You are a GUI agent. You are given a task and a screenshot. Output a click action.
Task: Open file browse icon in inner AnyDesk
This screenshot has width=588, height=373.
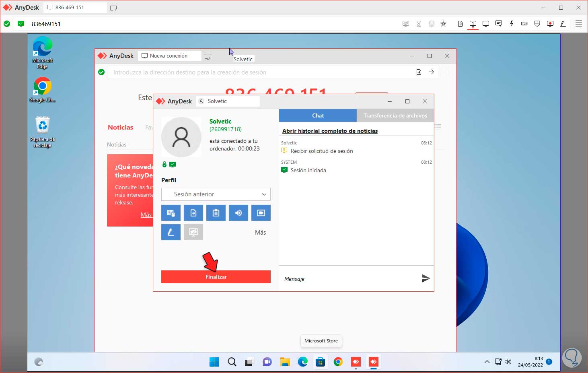pos(419,72)
